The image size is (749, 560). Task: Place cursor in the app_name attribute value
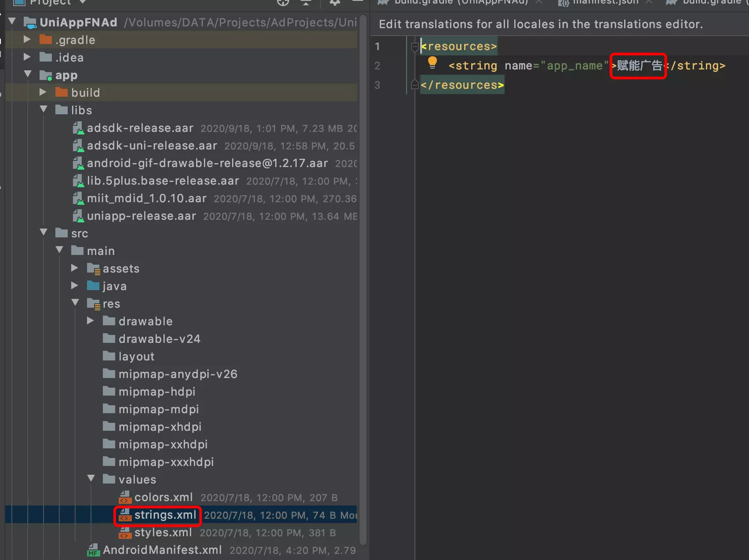(x=574, y=66)
